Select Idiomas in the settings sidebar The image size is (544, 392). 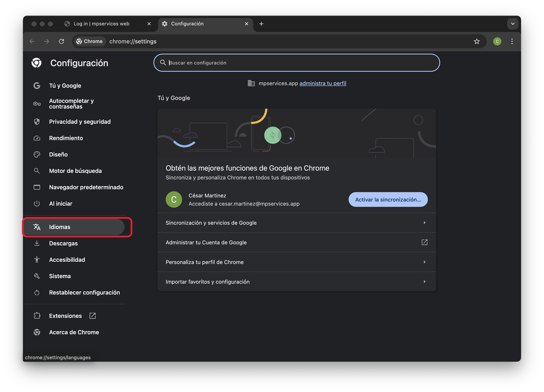(x=60, y=227)
